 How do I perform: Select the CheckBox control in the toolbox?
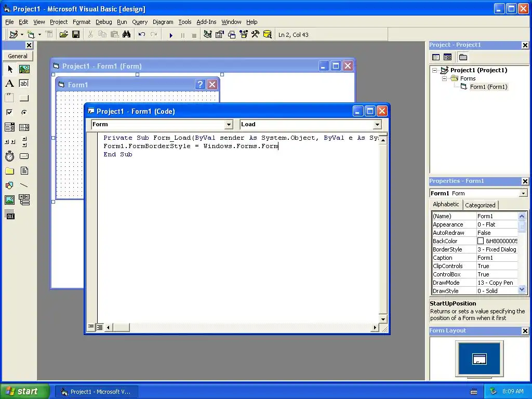click(x=10, y=112)
